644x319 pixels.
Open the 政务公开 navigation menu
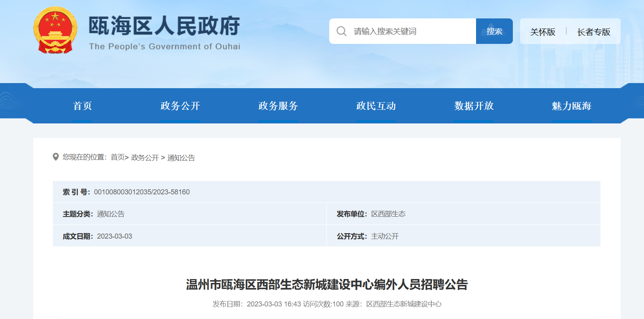click(x=180, y=106)
